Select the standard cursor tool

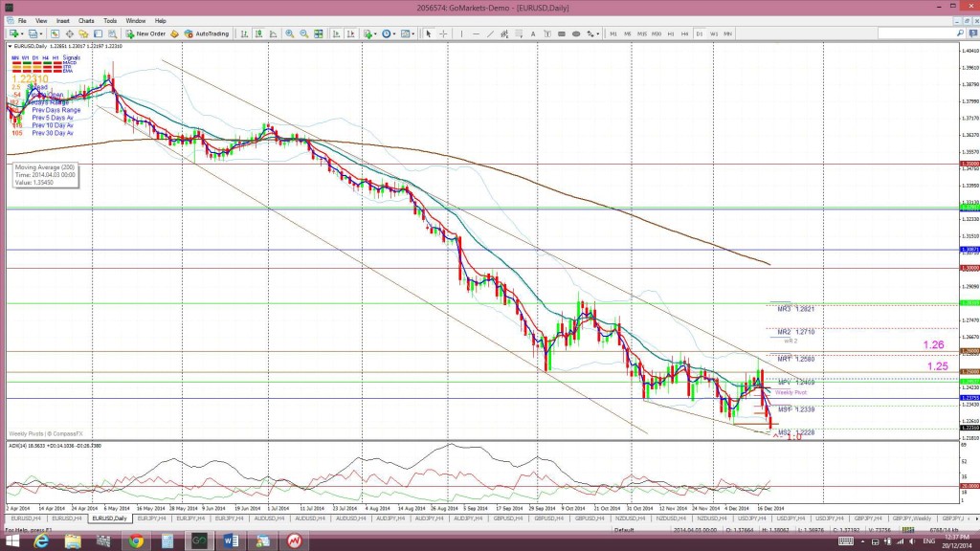[429, 33]
